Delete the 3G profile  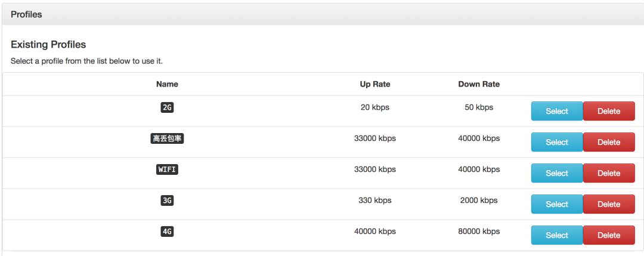608,204
